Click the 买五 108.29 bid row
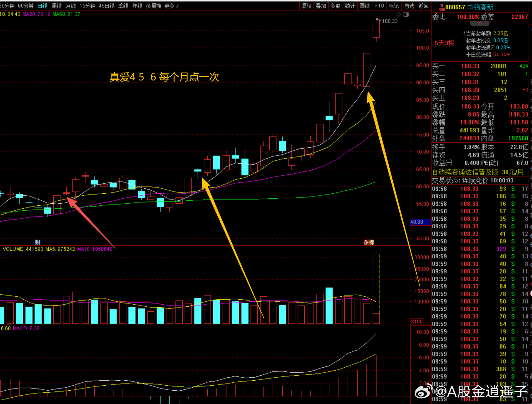The image size is (532, 404). click(480, 98)
